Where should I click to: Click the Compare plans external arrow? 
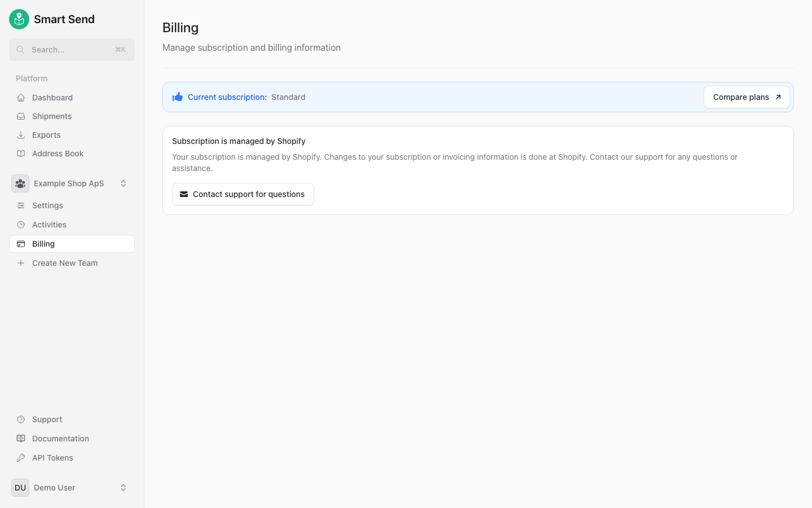pos(779,97)
